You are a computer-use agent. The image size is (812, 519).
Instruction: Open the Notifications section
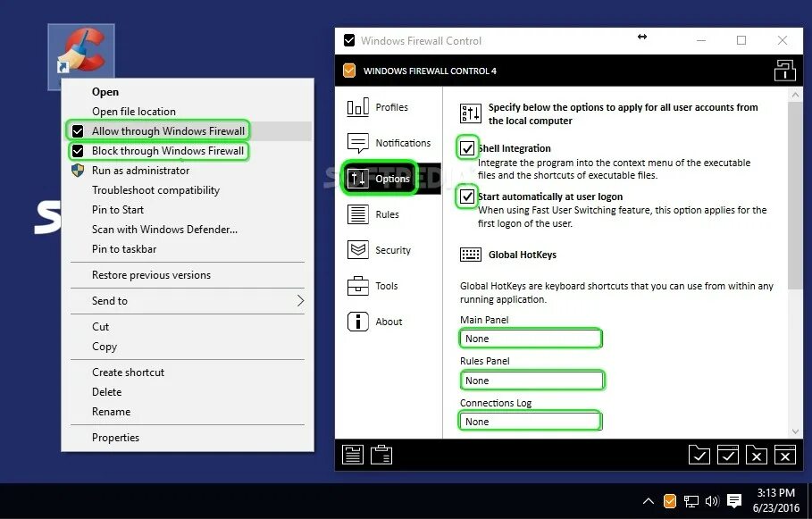tap(389, 143)
